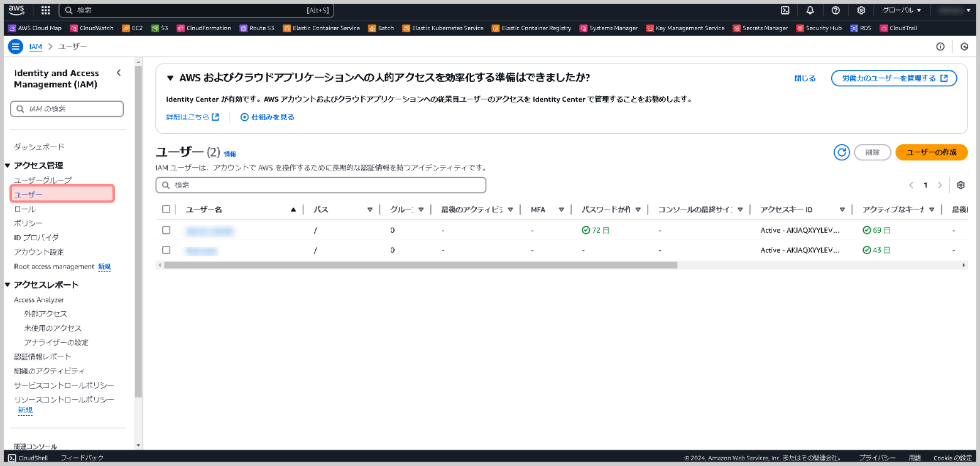Open the Elastic Container Registry shortcut
Screen dimensions: 980x466
(531, 28)
